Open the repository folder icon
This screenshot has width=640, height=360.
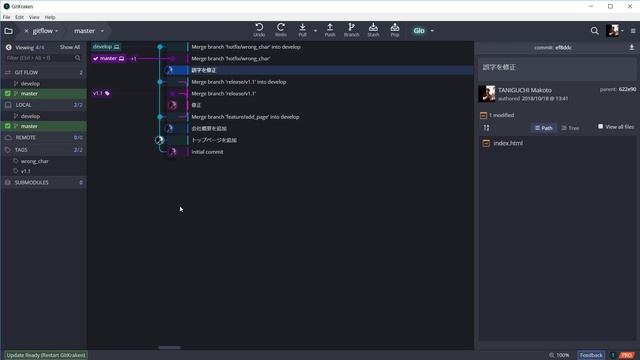9,31
